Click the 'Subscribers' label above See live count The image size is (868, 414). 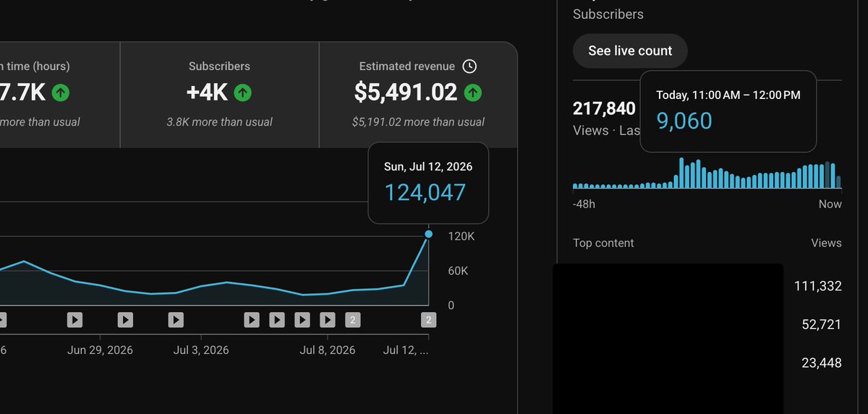point(608,14)
